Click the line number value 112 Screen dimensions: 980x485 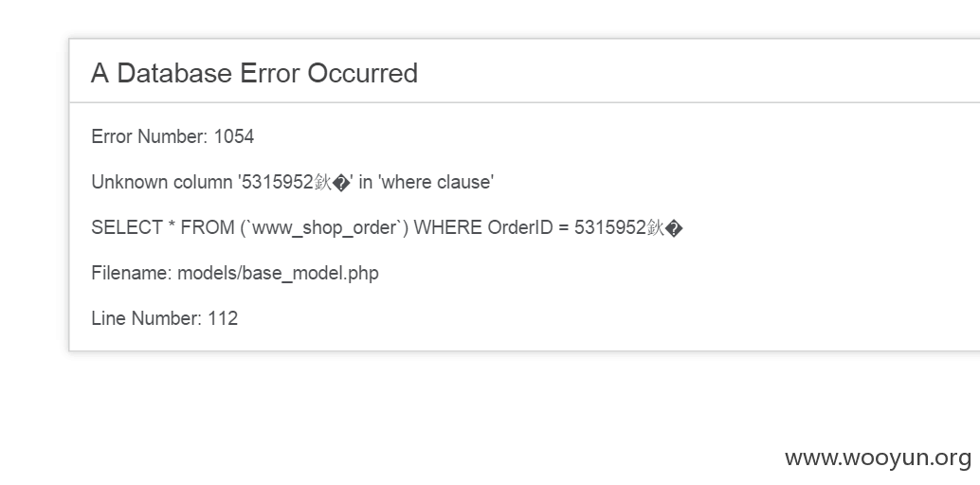[223, 318]
